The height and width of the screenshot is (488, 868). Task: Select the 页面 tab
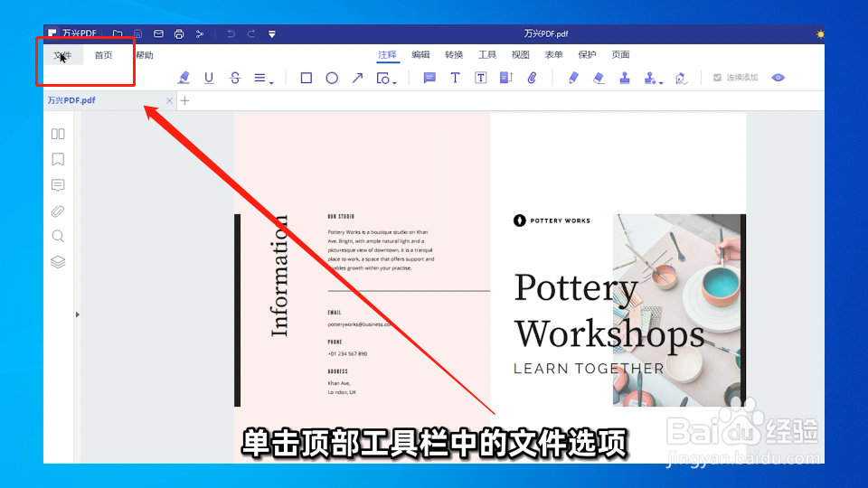(620, 55)
